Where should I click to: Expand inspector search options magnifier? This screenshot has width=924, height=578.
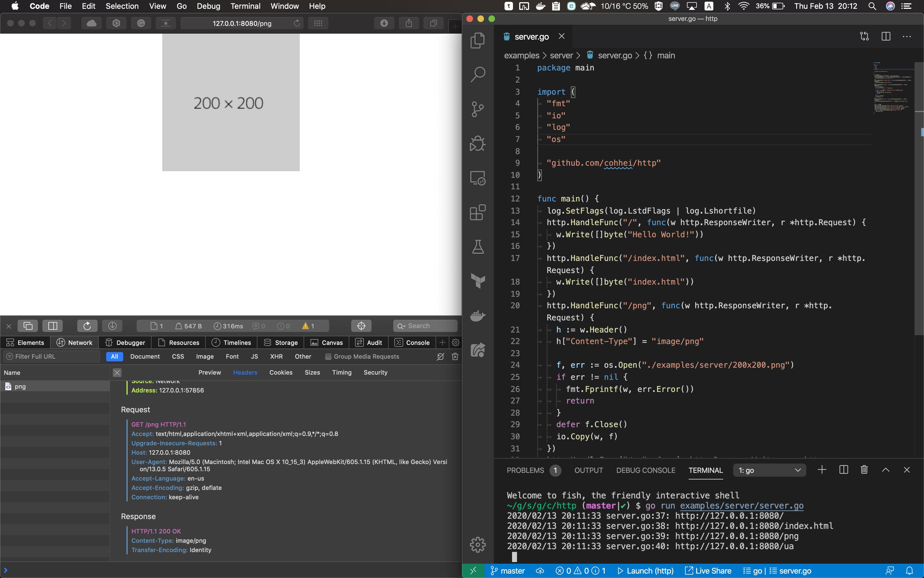point(401,326)
